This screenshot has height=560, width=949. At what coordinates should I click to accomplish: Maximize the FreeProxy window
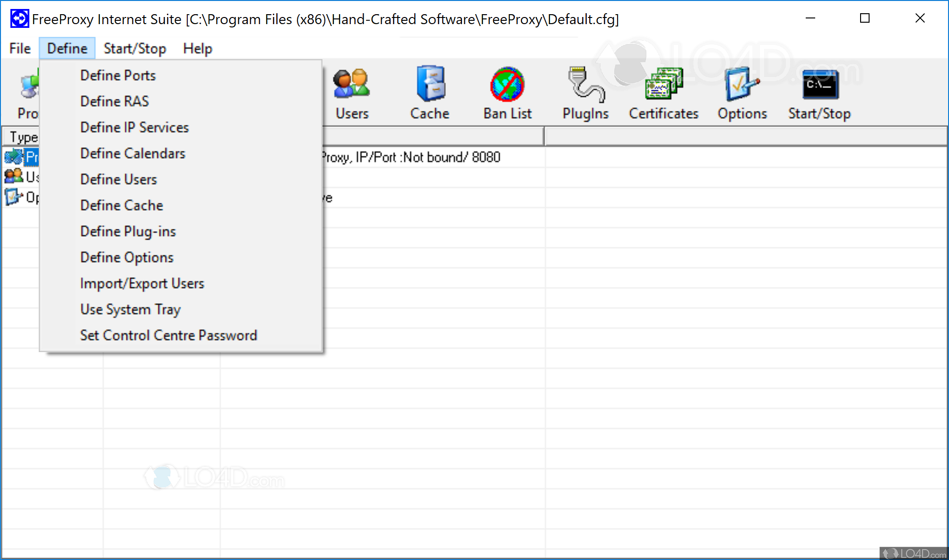[x=865, y=18]
